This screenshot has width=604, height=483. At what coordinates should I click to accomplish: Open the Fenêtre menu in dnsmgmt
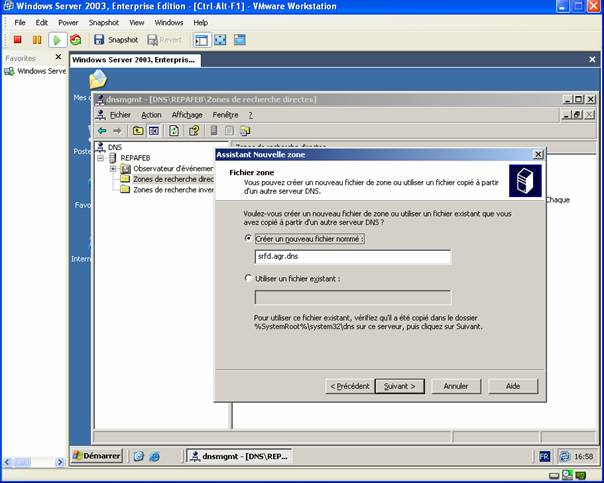[x=225, y=115]
